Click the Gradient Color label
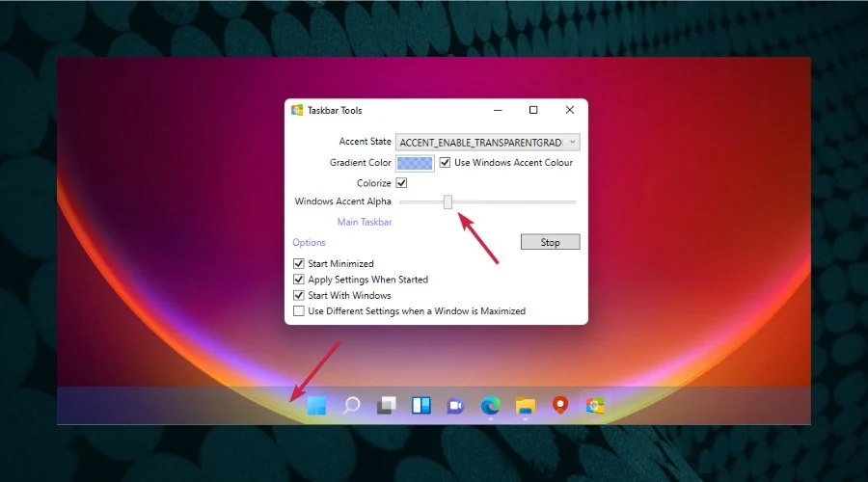 361,163
